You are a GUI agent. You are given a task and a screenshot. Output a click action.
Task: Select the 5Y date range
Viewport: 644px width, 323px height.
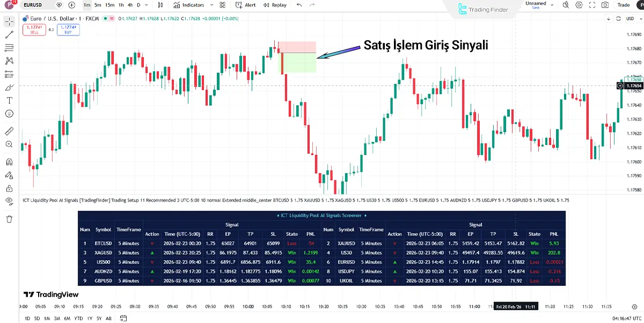point(99,318)
